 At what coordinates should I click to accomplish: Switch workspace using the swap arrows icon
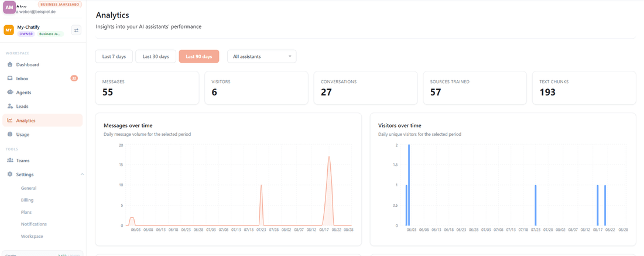tap(76, 30)
